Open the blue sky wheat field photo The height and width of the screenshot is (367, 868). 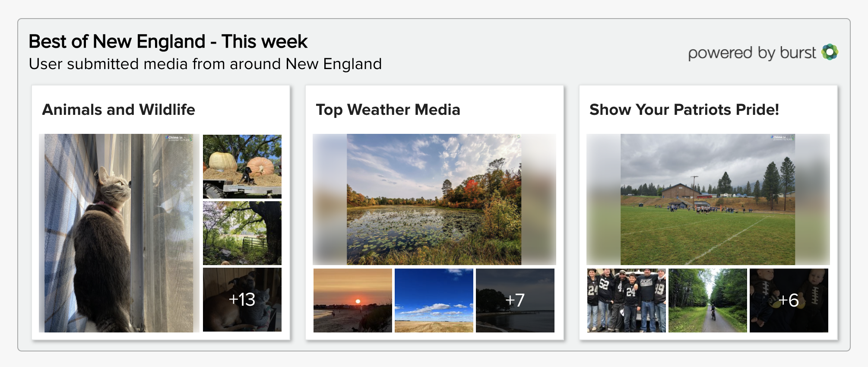click(x=434, y=301)
